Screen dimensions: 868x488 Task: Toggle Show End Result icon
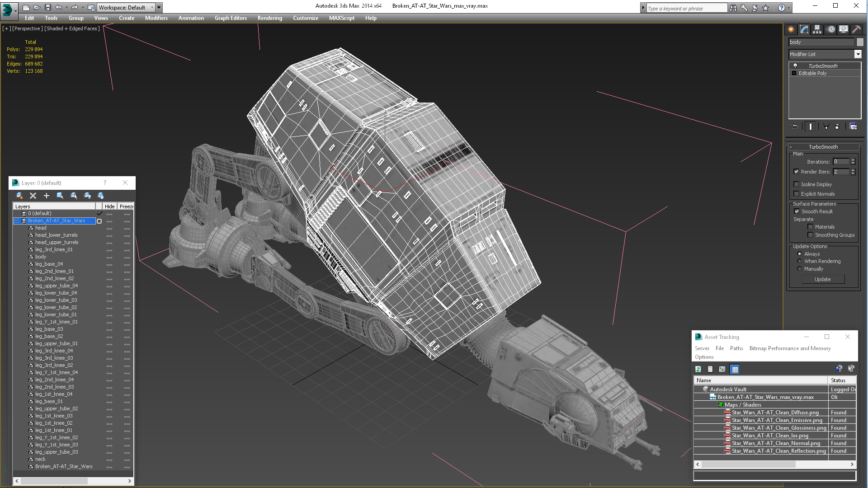click(811, 127)
